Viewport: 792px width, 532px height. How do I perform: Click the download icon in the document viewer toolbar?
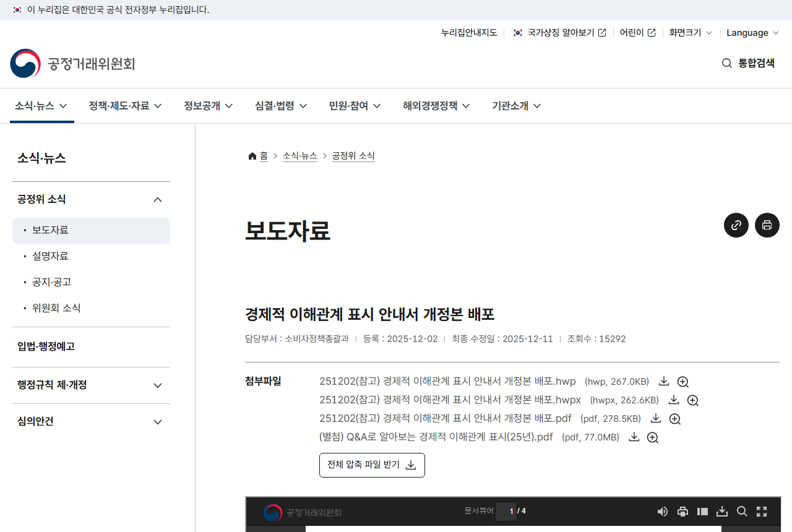pyautogui.click(x=722, y=512)
